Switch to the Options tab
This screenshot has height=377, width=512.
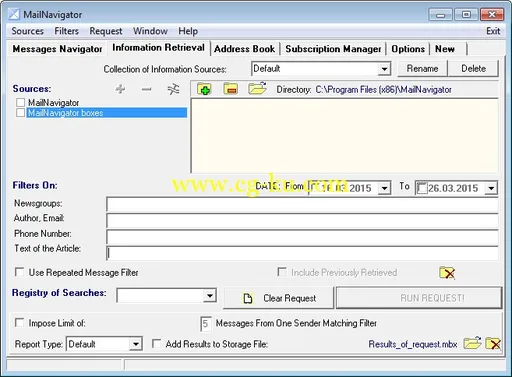point(408,49)
